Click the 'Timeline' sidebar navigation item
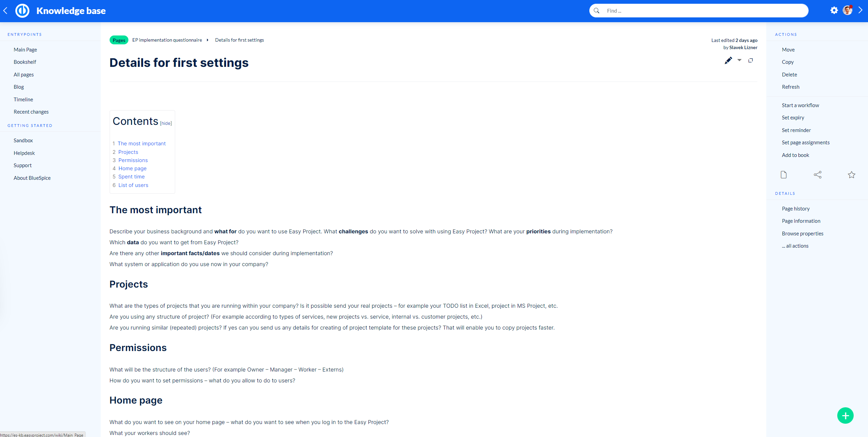This screenshot has height=437, width=868. 23,99
